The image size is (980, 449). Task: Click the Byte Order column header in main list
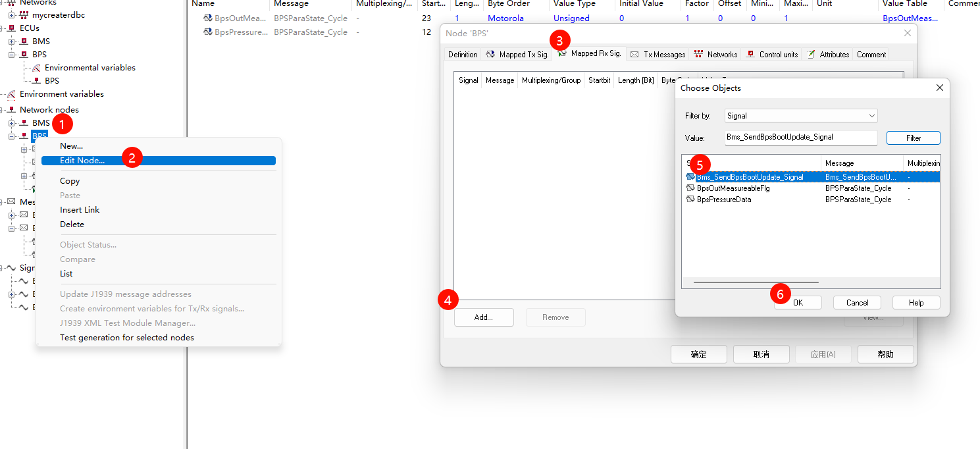[515, 4]
